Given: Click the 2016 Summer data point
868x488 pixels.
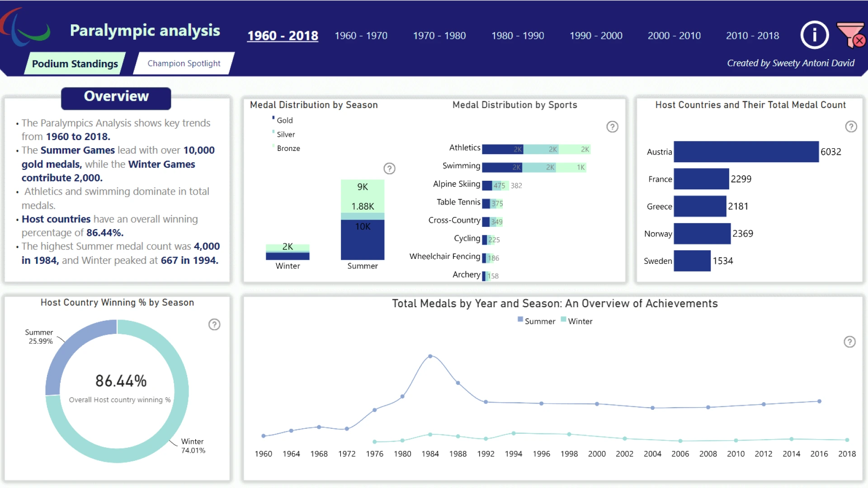Looking at the screenshot, I should 819,401.
